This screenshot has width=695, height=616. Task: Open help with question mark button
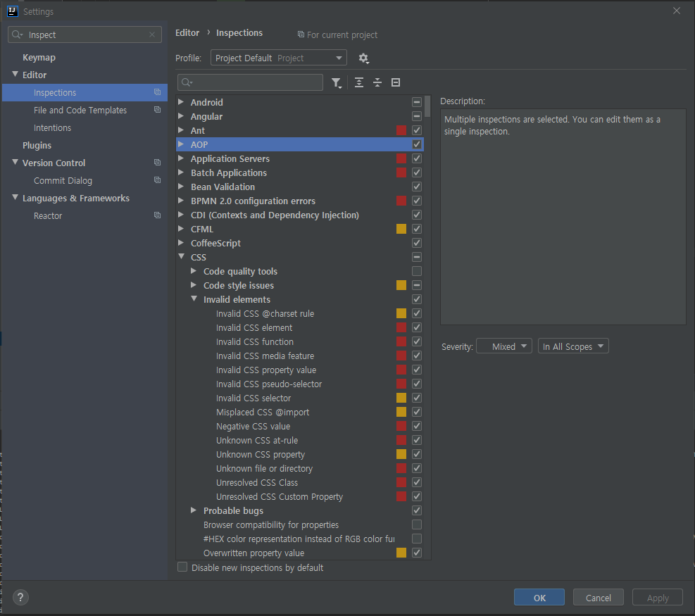click(x=20, y=598)
